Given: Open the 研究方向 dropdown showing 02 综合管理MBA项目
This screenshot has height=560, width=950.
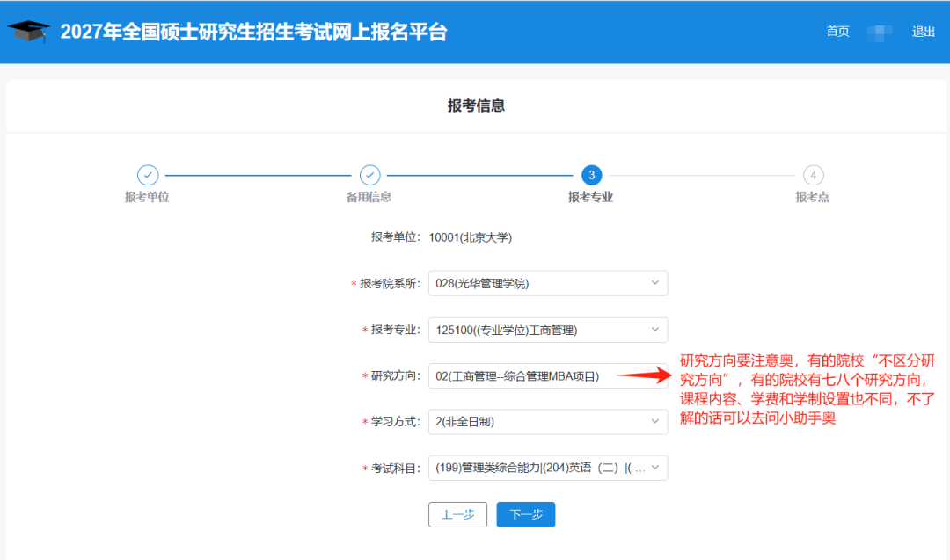Looking at the screenshot, I should coord(548,376).
